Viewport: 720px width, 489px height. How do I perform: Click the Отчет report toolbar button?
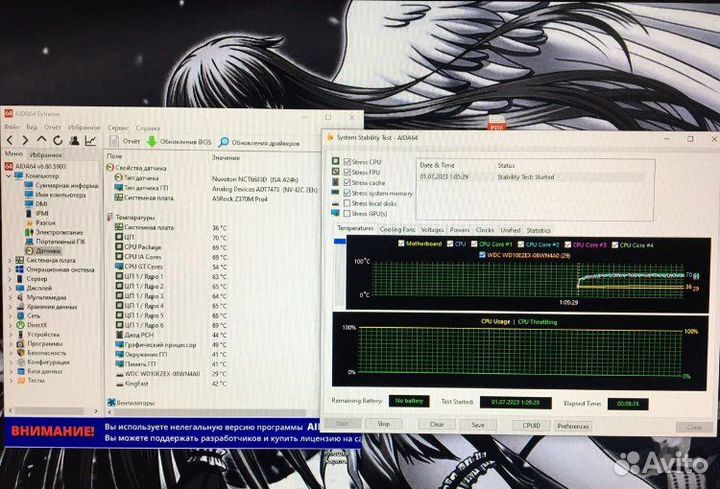tap(125, 141)
